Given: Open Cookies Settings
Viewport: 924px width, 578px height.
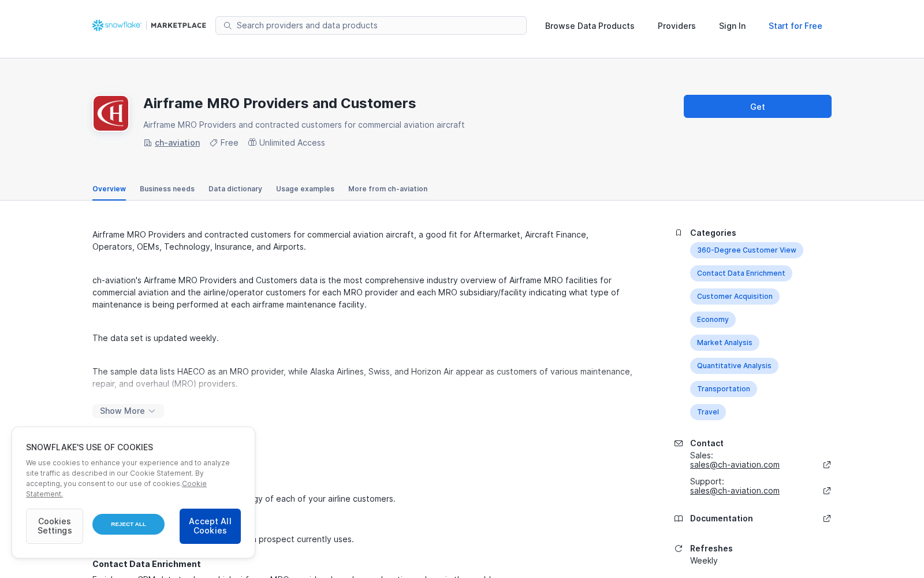Looking at the screenshot, I should pyautogui.click(x=54, y=526).
